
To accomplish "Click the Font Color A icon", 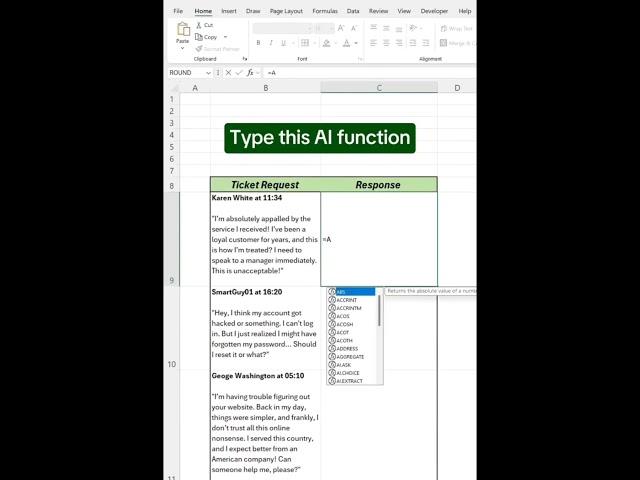I will 346,43.
